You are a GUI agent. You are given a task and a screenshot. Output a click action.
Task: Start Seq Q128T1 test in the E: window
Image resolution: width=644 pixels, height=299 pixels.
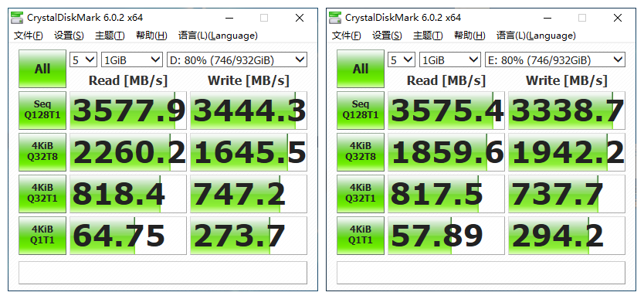(x=361, y=110)
